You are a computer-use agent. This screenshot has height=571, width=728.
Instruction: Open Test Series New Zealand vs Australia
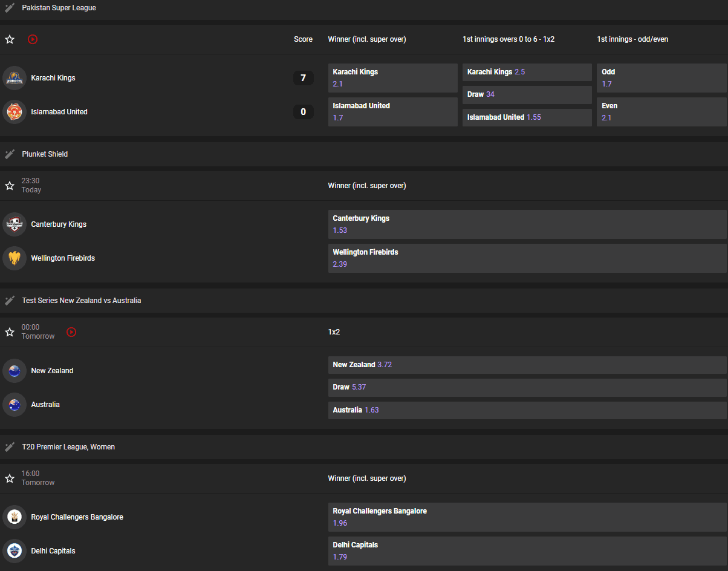82,301
